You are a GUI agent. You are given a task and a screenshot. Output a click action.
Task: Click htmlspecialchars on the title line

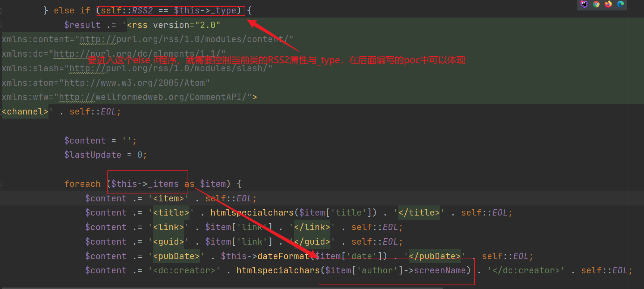click(x=252, y=213)
